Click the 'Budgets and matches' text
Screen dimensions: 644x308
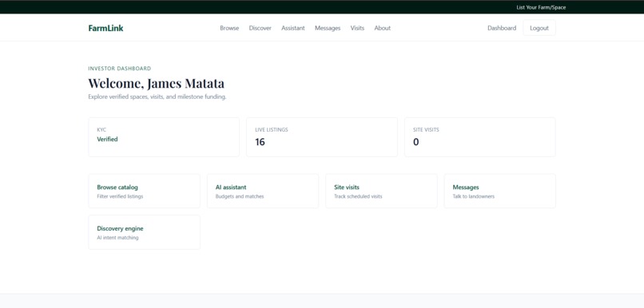click(x=240, y=196)
